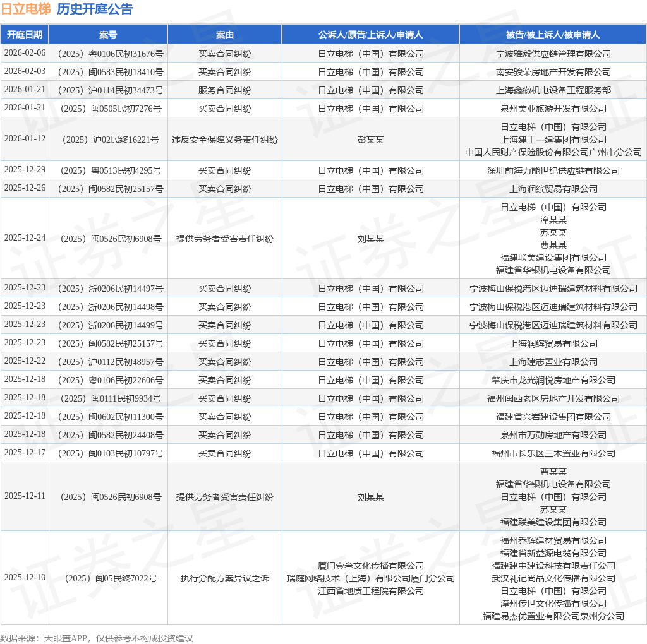Click defendant 漳州传世文化传播有限公司
The image size is (647, 644).
click(x=553, y=604)
